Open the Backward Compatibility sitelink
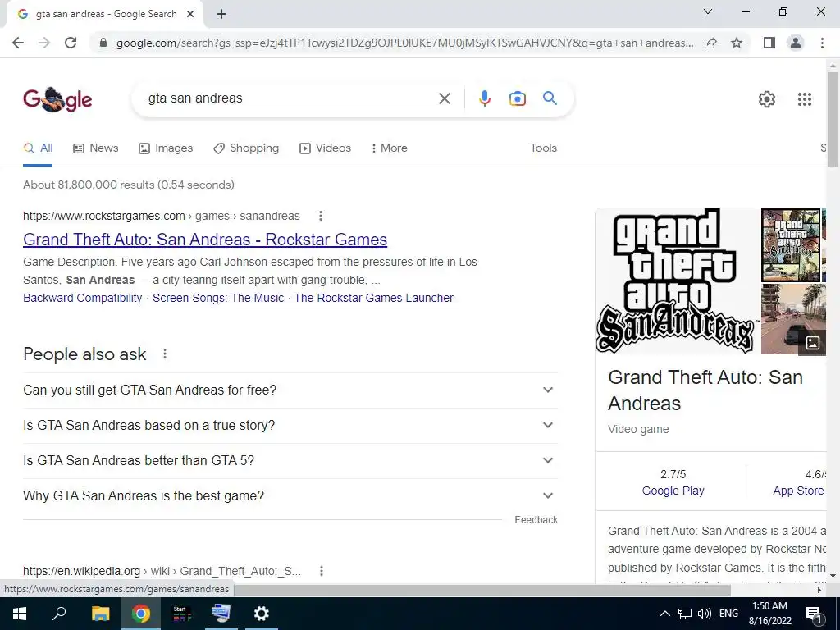The height and width of the screenshot is (630, 840). click(x=83, y=298)
